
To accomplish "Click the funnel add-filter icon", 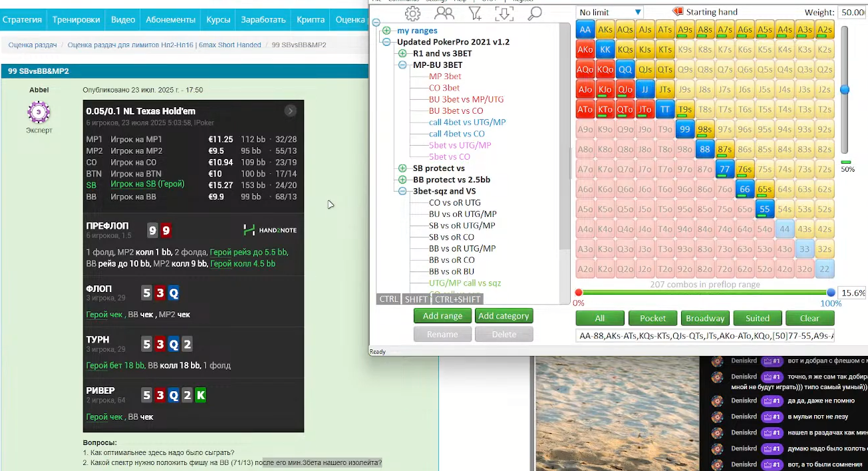I will click(x=475, y=13).
